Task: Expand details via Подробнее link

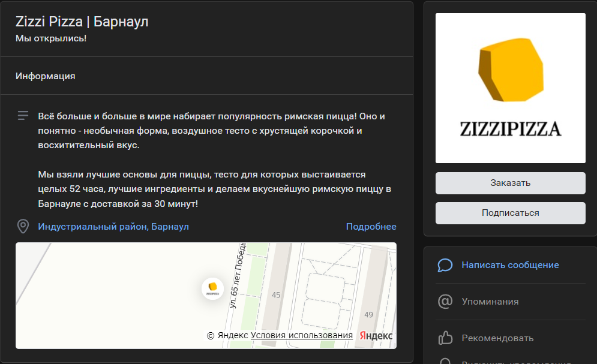Action: [x=371, y=227]
